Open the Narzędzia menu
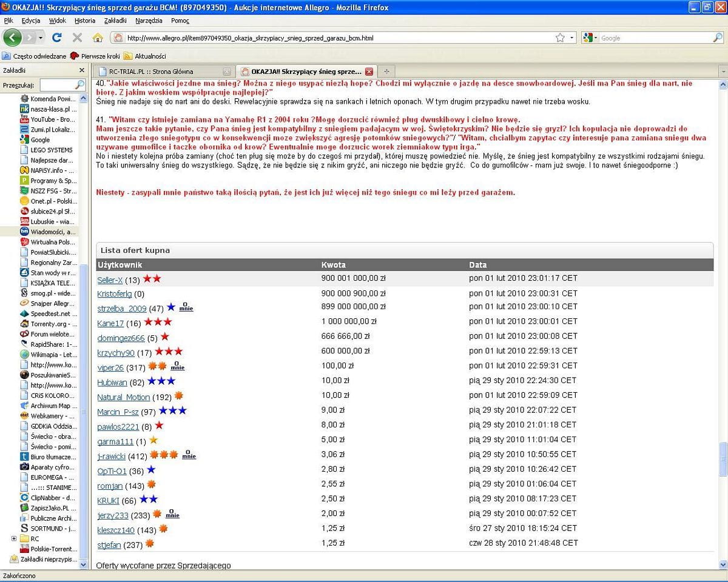 pyautogui.click(x=149, y=21)
